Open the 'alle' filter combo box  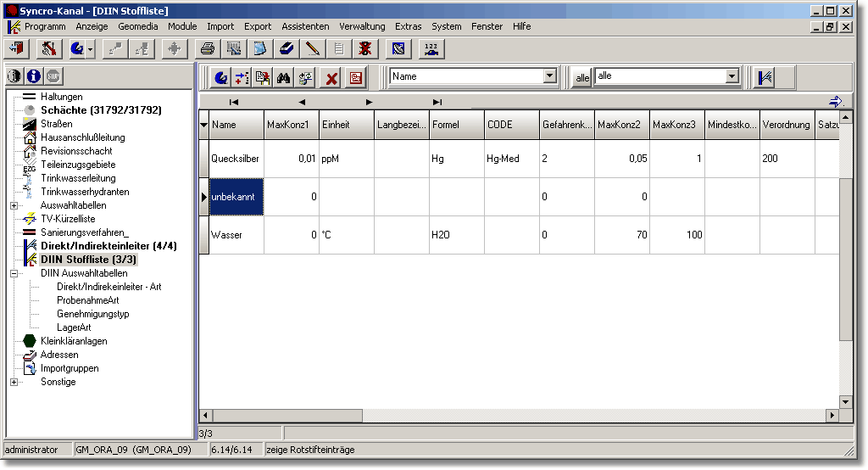pos(732,76)
